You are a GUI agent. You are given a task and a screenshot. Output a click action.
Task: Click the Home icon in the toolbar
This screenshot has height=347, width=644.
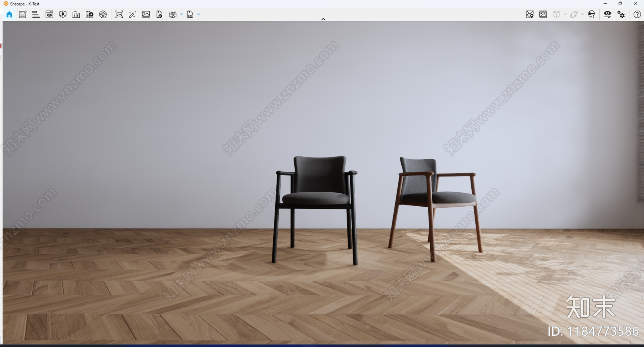[x=9, y=14]
